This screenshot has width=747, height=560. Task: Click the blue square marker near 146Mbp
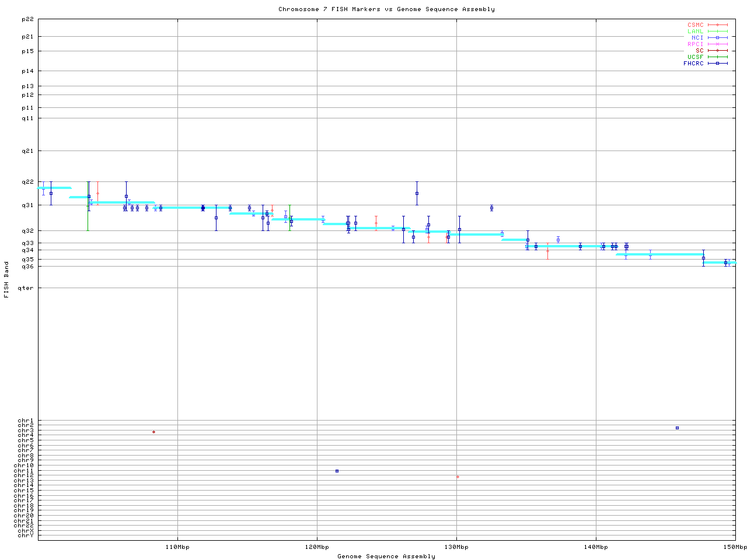677,428
